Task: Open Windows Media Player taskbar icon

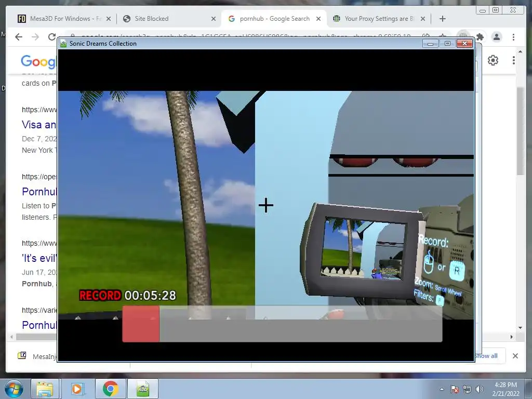Action: pyautogui.click(x=77, y=389)
